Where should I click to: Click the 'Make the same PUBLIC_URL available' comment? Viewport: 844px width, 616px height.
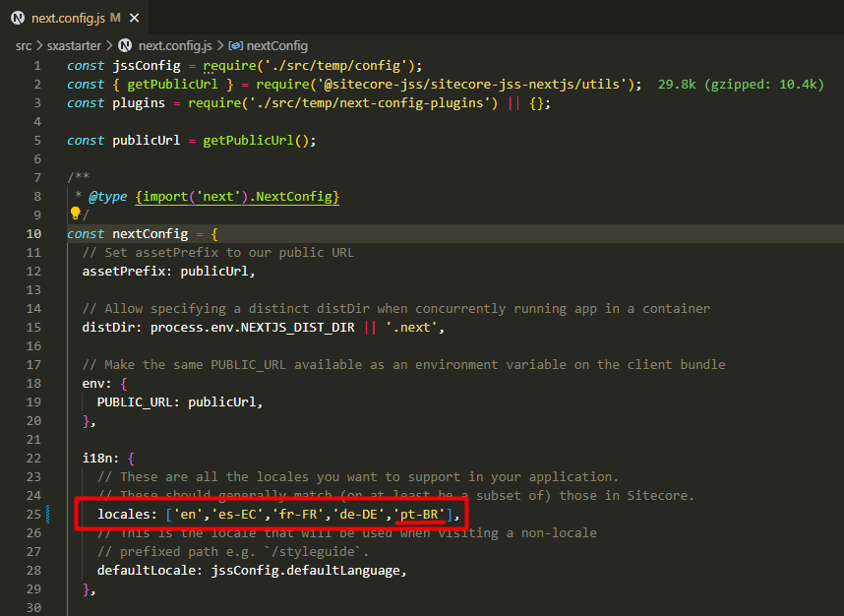(403, 364)
